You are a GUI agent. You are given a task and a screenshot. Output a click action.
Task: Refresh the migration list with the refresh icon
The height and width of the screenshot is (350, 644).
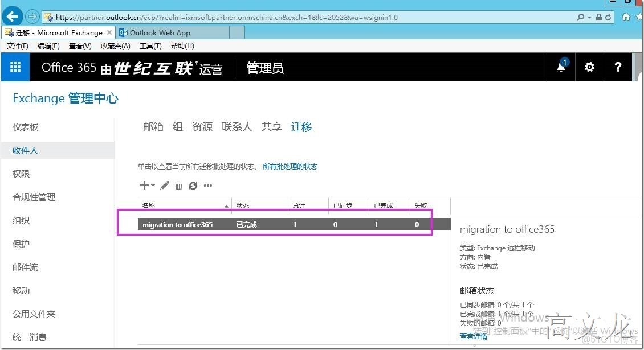click(x=193, y=186)
